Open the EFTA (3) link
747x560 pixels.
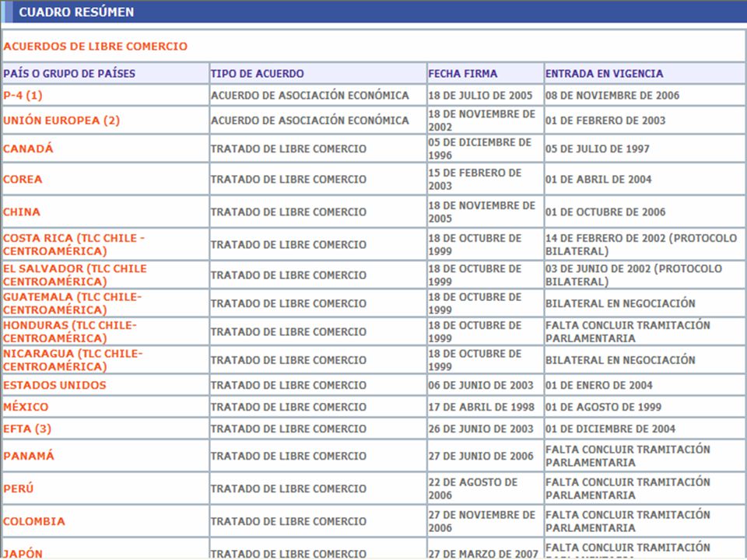click(x=27, y=429)
